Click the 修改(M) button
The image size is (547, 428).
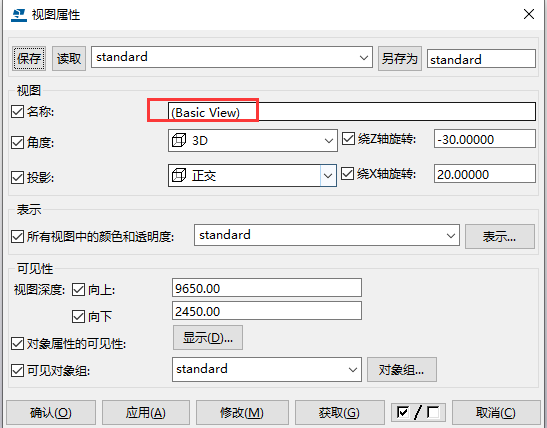[242, 413]
